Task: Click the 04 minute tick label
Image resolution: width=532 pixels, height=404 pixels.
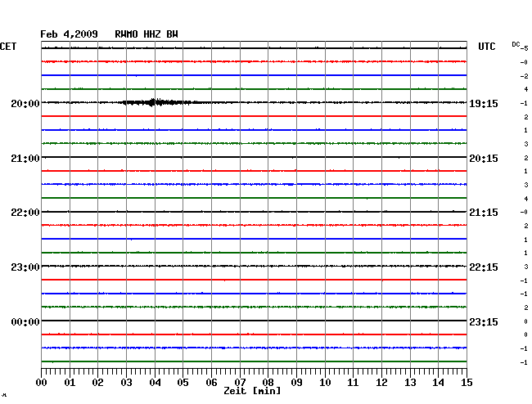Action: (x=155, y=382)
